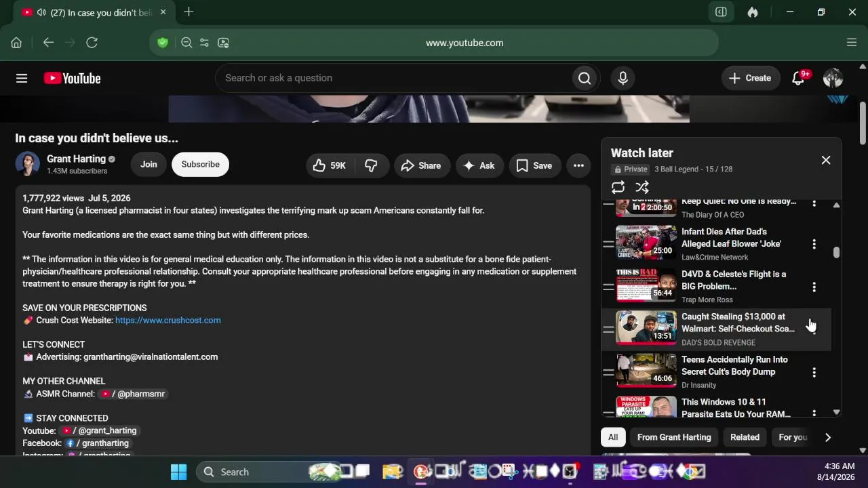The height and width of the screenshot is (488, 868).
Task: Open a new browser tab
Action: 189,12
